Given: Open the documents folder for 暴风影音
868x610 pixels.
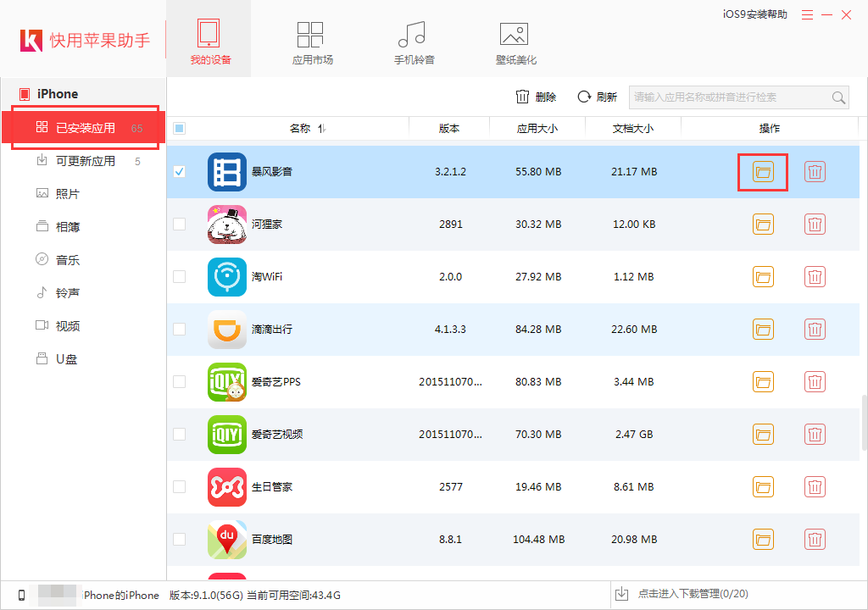Looking at the screenshot, I should [762, 171].
